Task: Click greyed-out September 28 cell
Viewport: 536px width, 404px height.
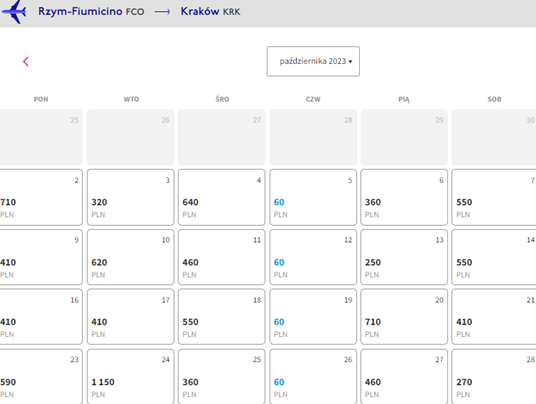Action: tap(313, 137)
